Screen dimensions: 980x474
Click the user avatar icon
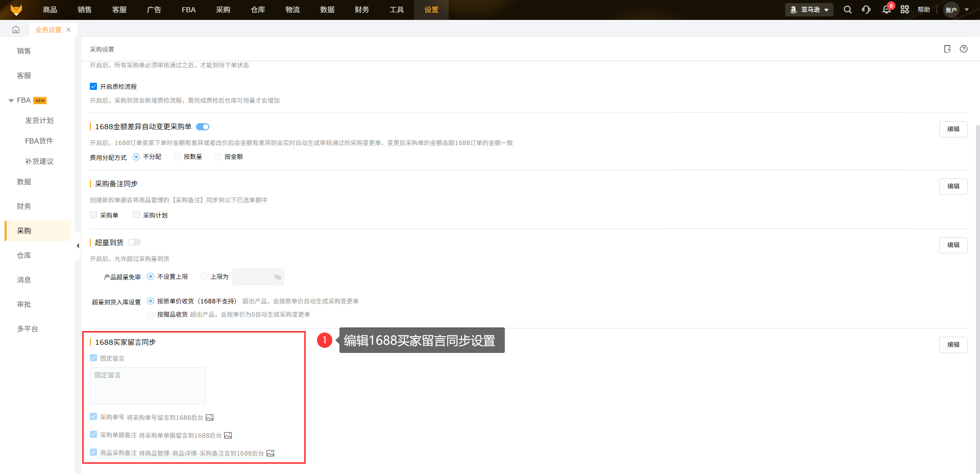point(951,10)
